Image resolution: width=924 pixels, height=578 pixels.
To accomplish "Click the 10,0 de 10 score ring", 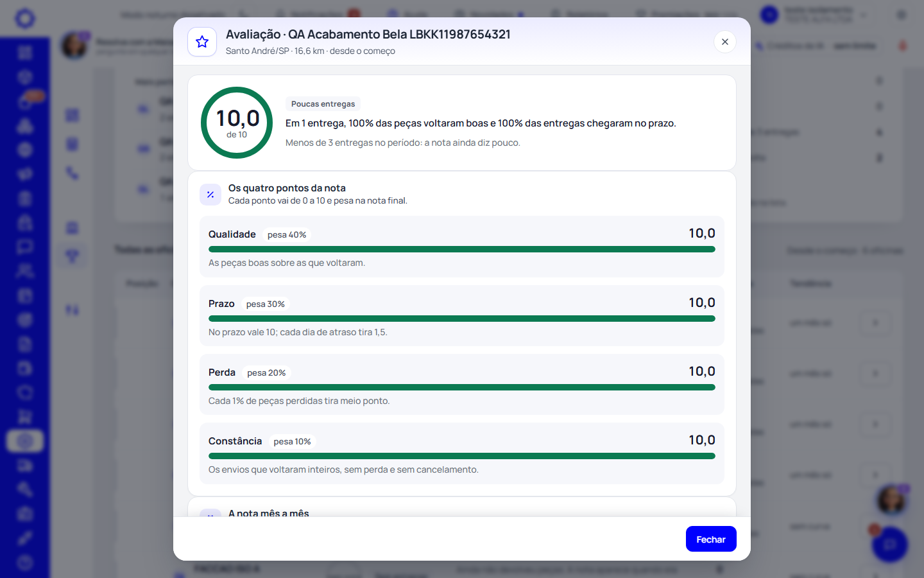I will (x=237, y=123).
